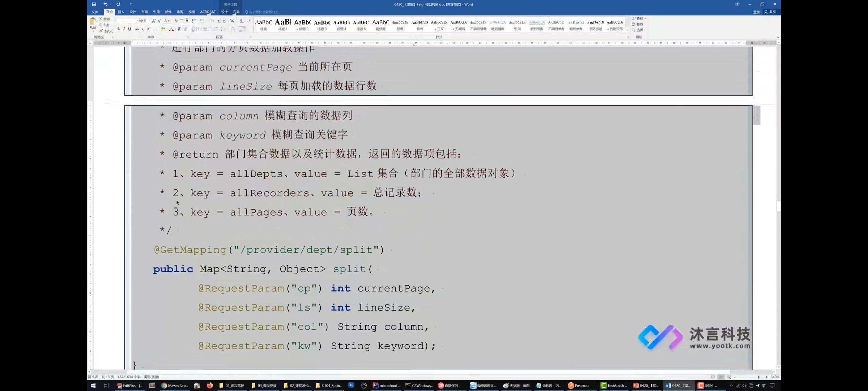Toggle the Subscript button
This screenshot has width=868, height=391.
[x=142, y=29]
